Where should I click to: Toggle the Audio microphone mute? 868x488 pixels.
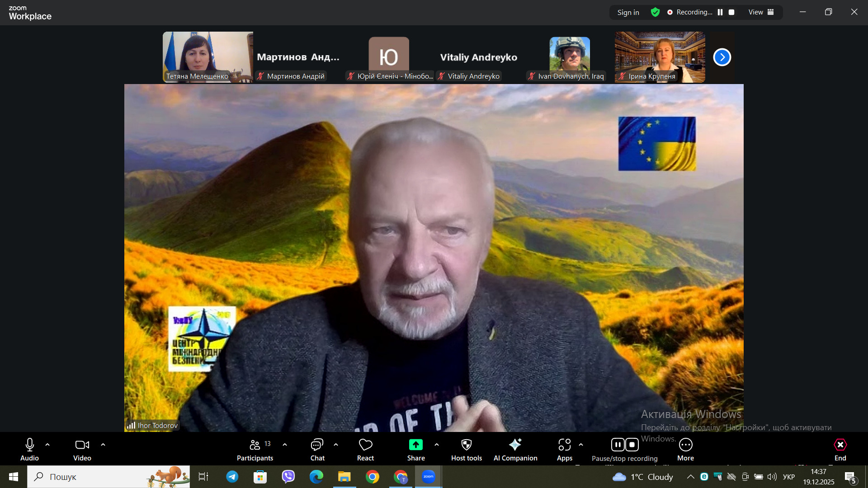30,445
